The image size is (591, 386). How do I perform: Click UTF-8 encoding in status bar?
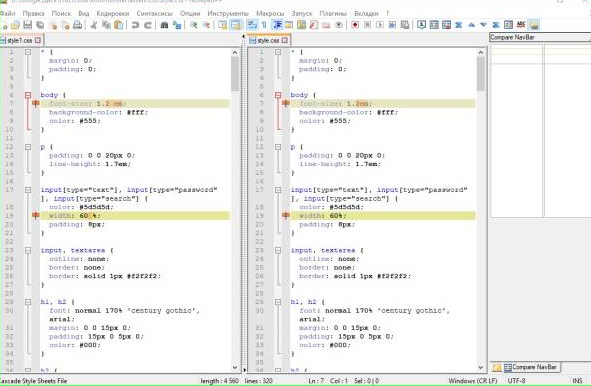[516, 381]
